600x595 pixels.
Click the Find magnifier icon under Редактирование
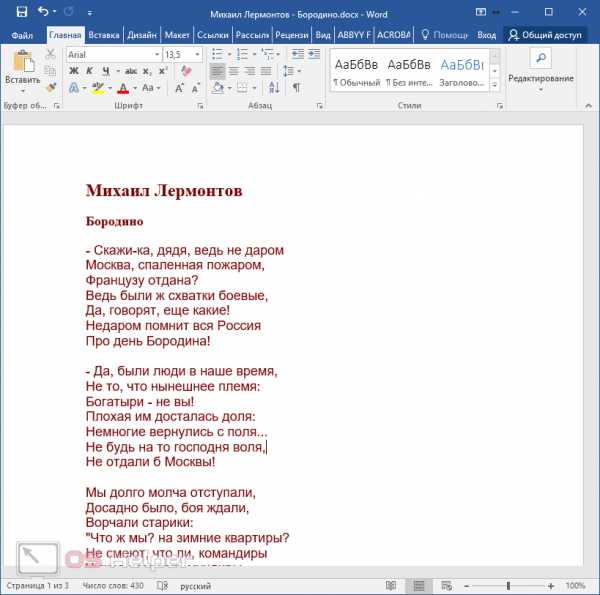click(x=541, y=58)
